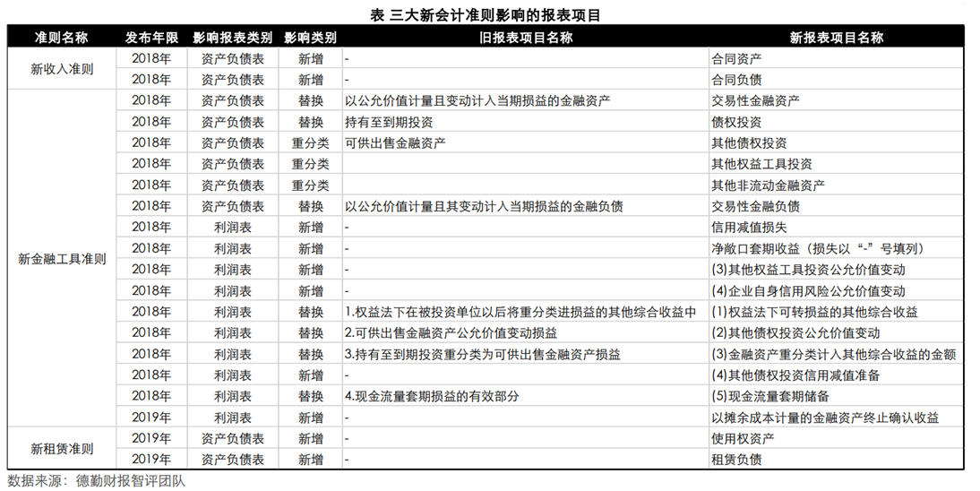Click the 持有至到期投资 cell

(x=390, y=122)
